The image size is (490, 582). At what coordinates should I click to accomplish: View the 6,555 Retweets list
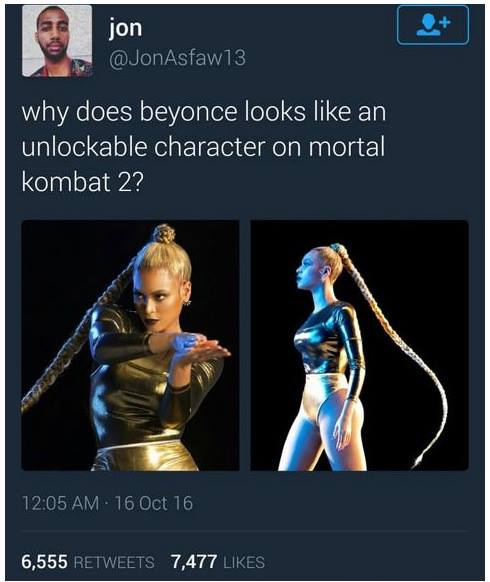tap(88, 562)
